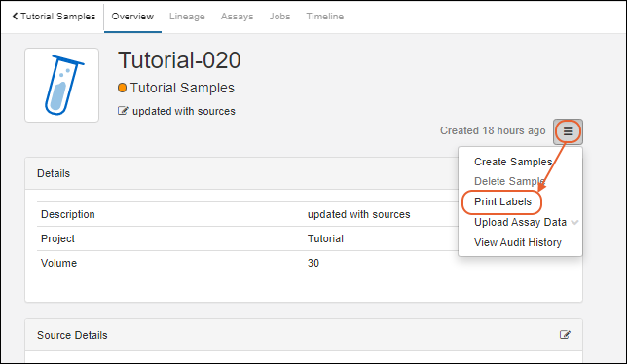Open the Timeline tab
The image size is (627, 364).
[325, 17]
